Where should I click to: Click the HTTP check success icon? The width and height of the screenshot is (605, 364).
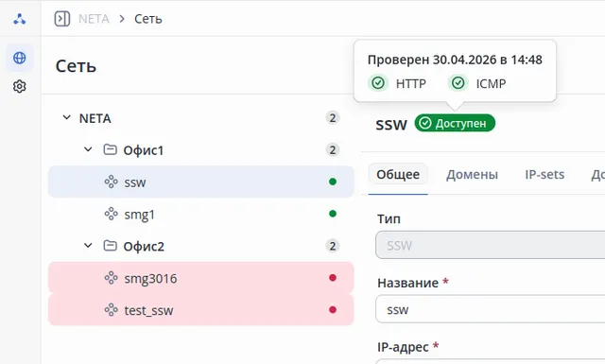pos(378,83)
